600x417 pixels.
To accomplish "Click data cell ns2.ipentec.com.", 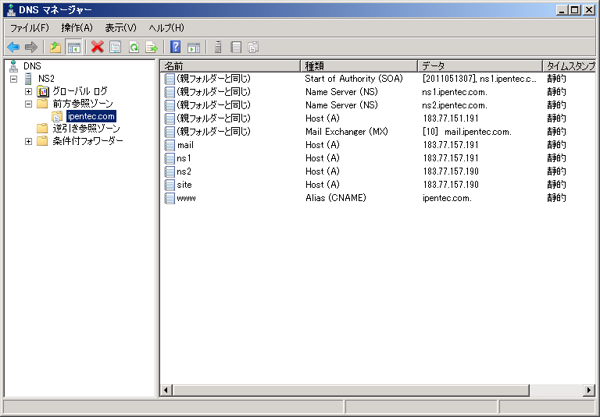I will (455, 105).
